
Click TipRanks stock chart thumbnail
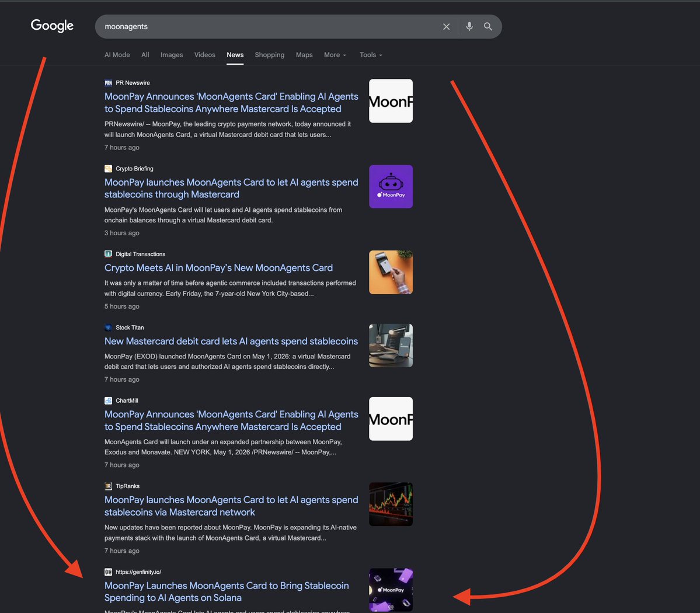pyautogui.click(x=391, y=504)
